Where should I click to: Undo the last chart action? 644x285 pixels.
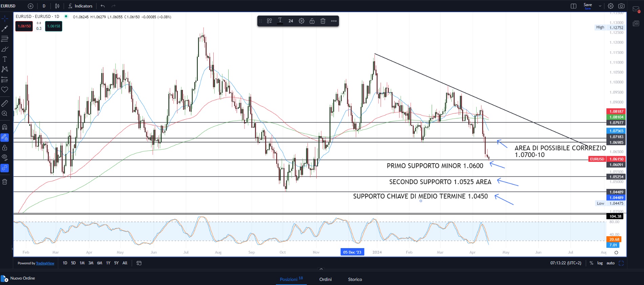[x=103, y=6]
